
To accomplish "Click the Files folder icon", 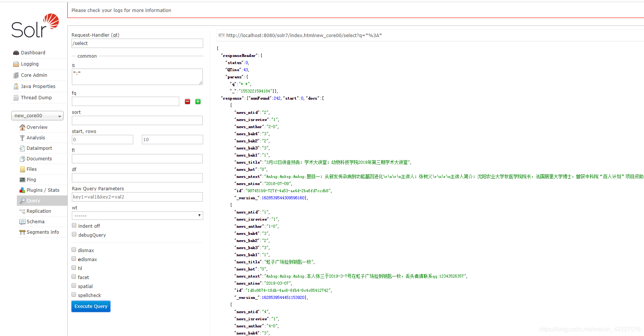I will click(22, 169).
